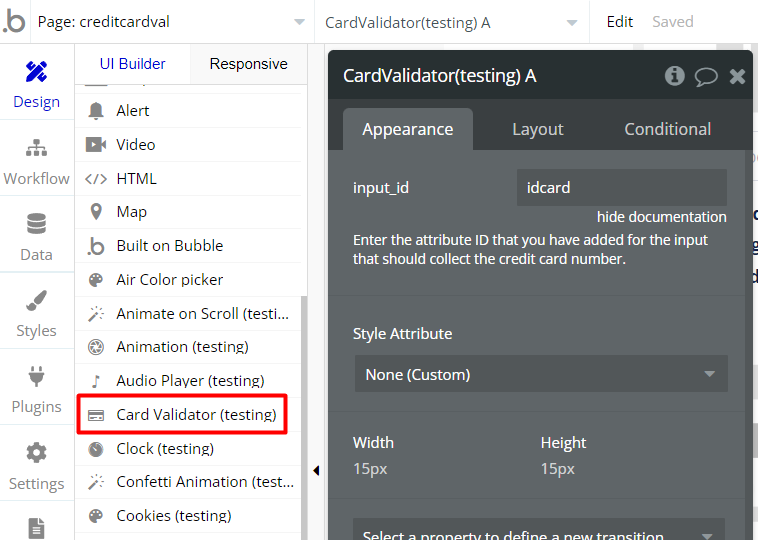Collapse the left panel with arrow handle
This screenshot has width=758, height=540.
click(x=316, y=470)
